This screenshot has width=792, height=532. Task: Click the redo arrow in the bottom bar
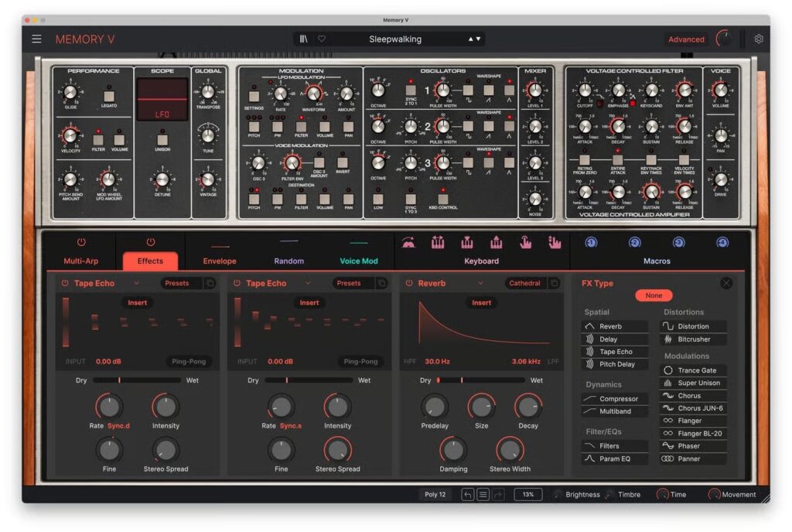click(x=498, y=495)
